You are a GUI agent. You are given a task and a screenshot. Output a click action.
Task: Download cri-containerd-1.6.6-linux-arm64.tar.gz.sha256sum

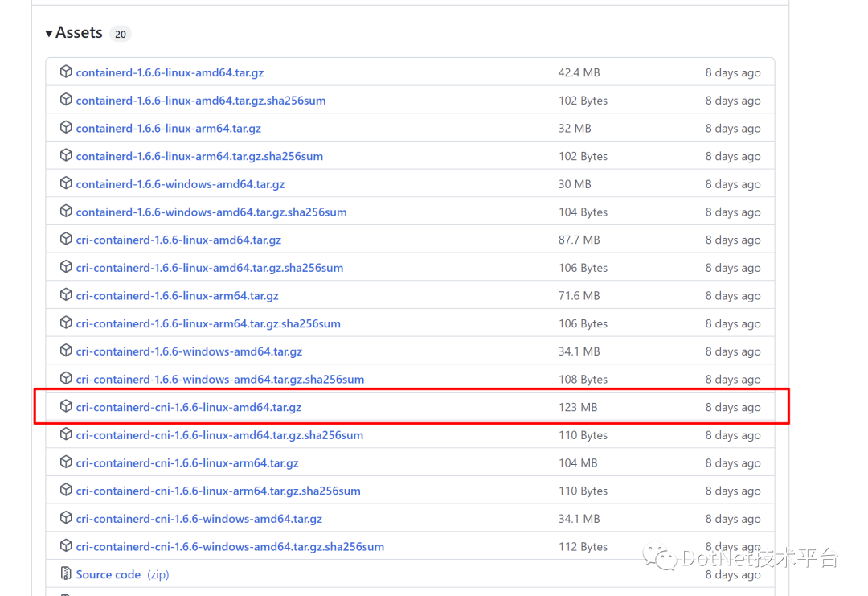[208, 323]
